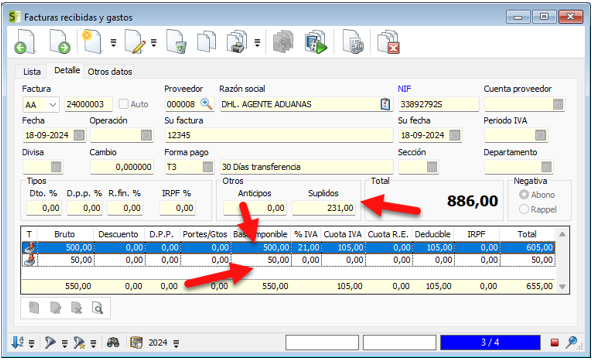Open the new-document options dropdown
Image resolution: width=592 pixels, height=360 pixels.
pyautogui.click(x=113, y=43)
